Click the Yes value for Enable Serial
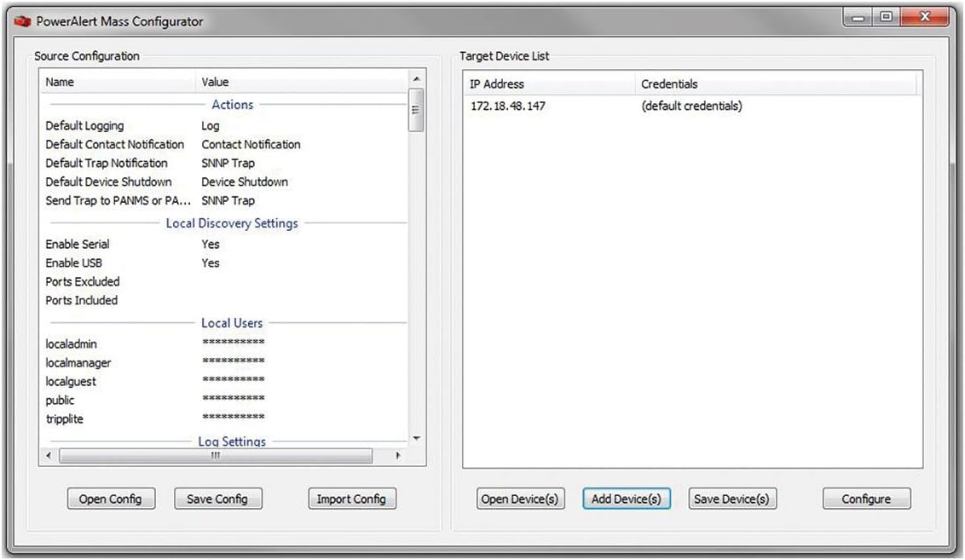 [211, 245]
